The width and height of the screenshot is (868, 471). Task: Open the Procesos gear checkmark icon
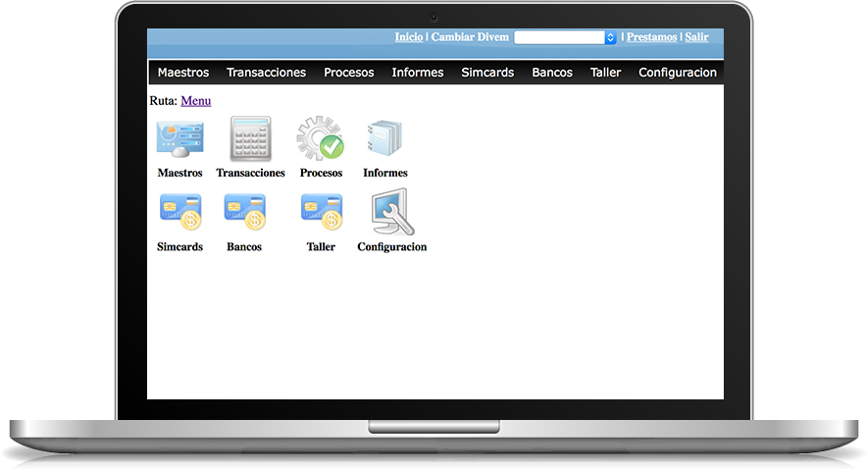(x=321, y=138)
